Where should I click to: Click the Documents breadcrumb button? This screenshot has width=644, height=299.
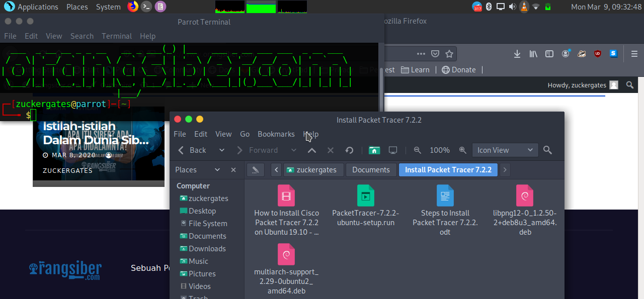pyautogui.click(x=371, y=170)
